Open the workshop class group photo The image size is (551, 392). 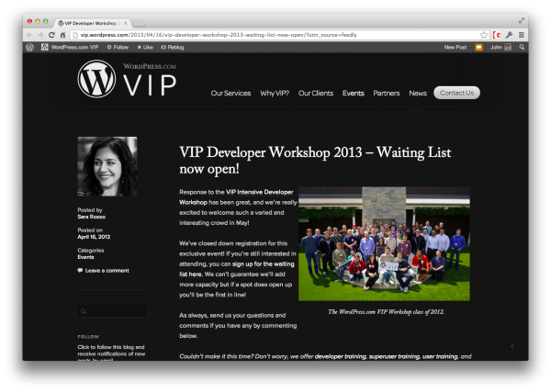coord(384,244)
